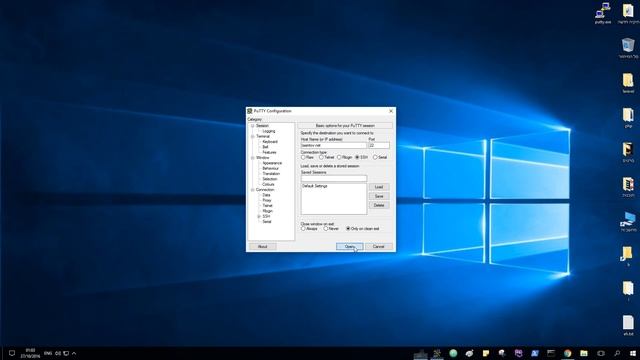Screen dimensions: 640x360
Task: Click the PuTTY icon in the title bar
Action: pyautogui.click(x=249, y=111)
